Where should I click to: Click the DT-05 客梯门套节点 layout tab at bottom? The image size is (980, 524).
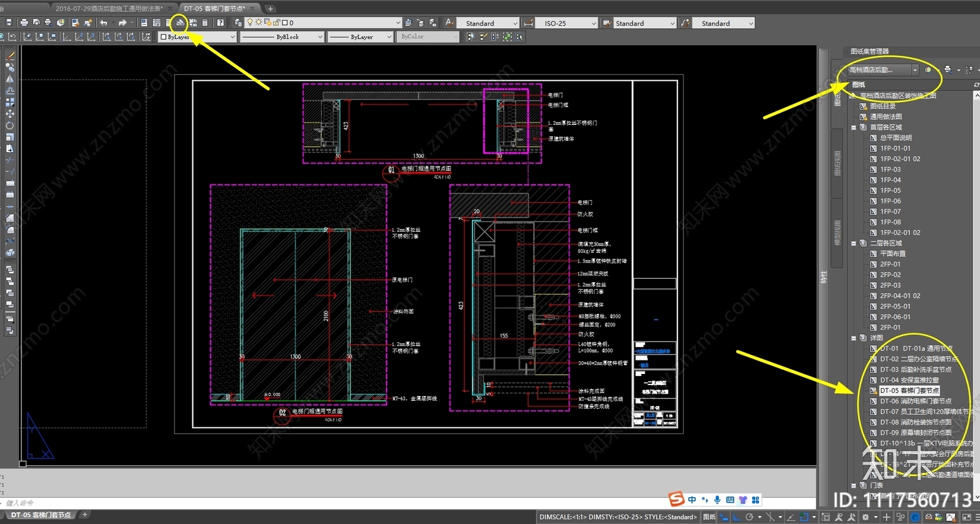40,515
